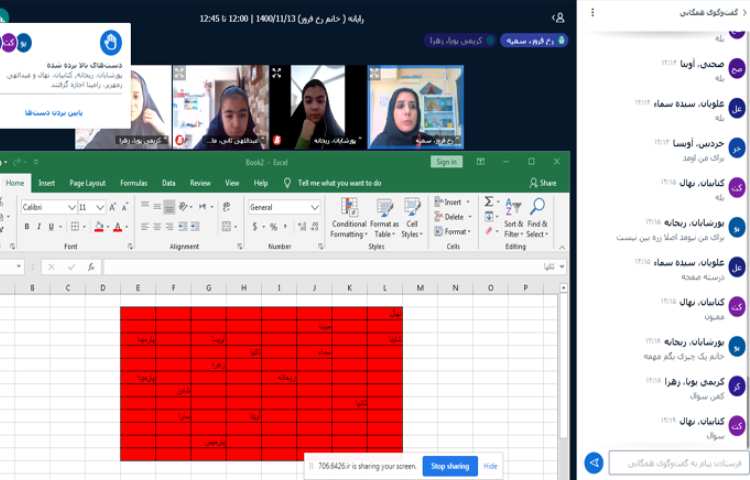Click the chat message input field
Image resolution: width=750 pixels, height=480 pixels.
pos(672,462)
